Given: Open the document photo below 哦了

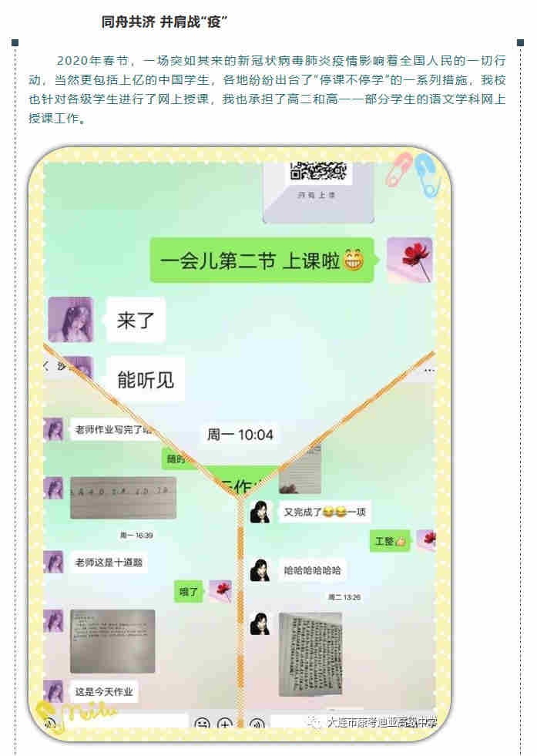Looking at the screenshot, I should coord(112,640).
